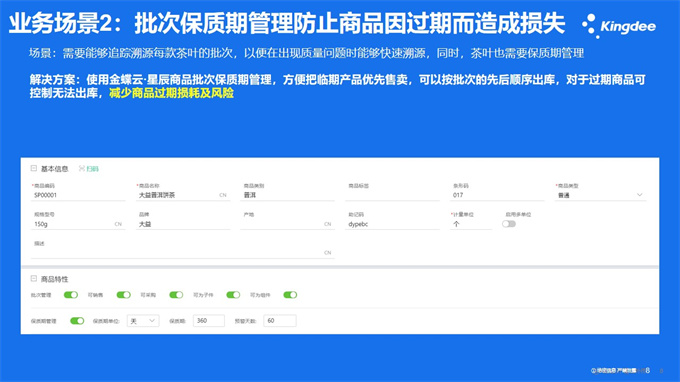Toggle the 可为子件 switch
The height and width of the screenshot is (382, 680).
[233, 295]
